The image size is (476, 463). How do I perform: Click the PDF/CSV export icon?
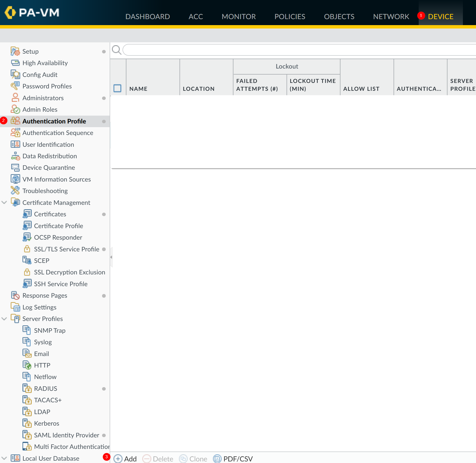pyautogui.click(x=217, y=459)
